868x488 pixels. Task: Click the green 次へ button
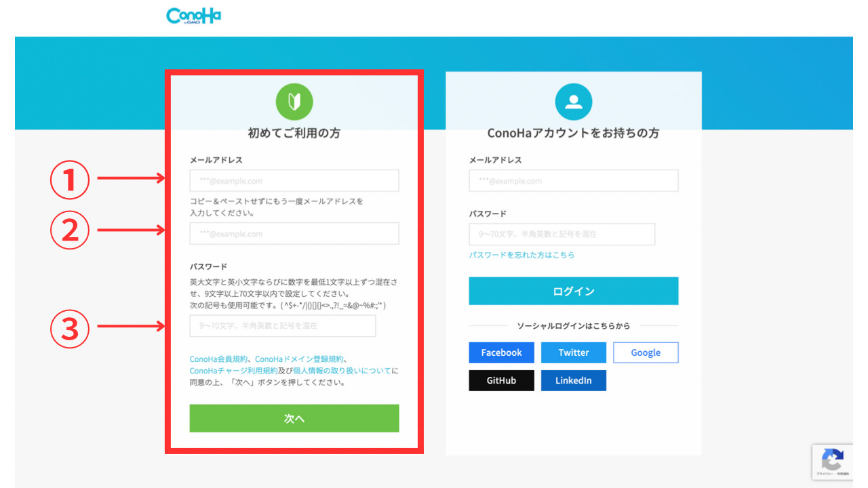point(294,418)
